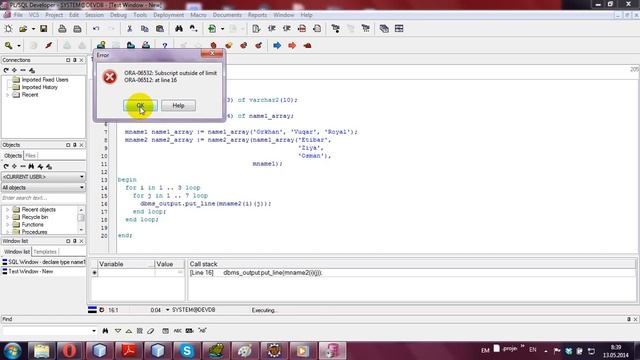Click the New file toolbar icon

coord(8,29)
